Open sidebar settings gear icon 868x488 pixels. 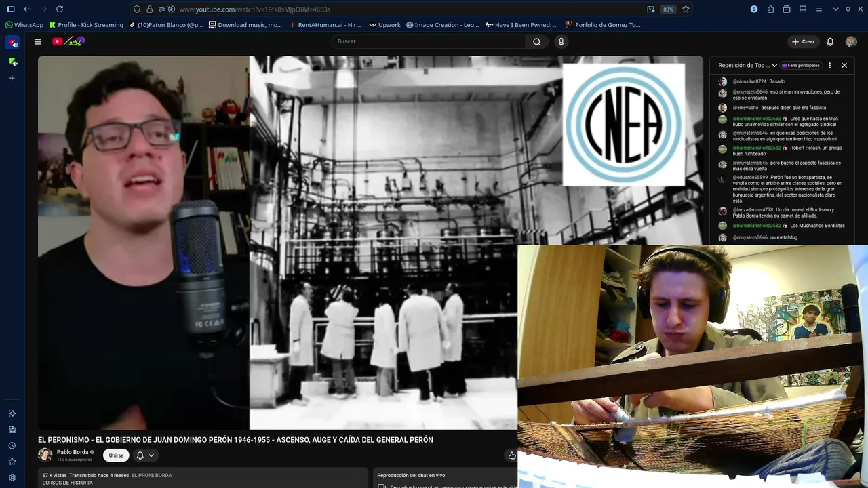(x=12, y=477)
